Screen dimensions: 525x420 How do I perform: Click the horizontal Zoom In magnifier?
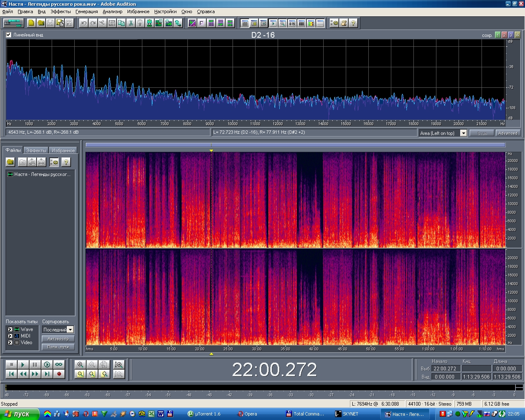tap(80, 365)
